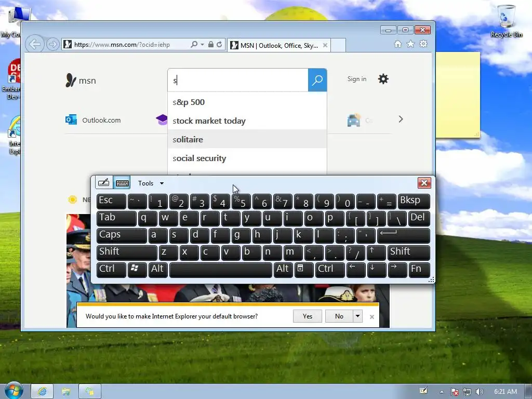Click the Sign in link
Viewport: 532px width, 399px height.
coord(356,79)
